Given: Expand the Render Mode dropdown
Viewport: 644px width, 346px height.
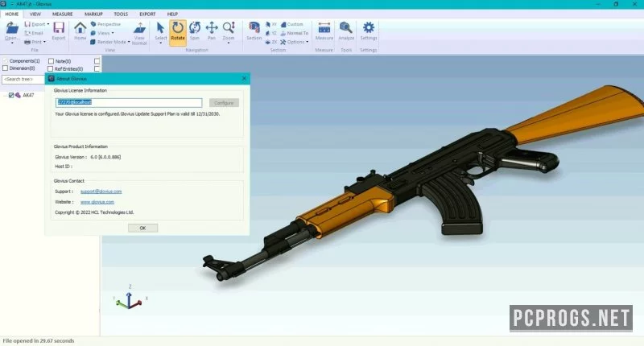Looking at the screenshot, I should pyautogui.click(x=129, y=42).
